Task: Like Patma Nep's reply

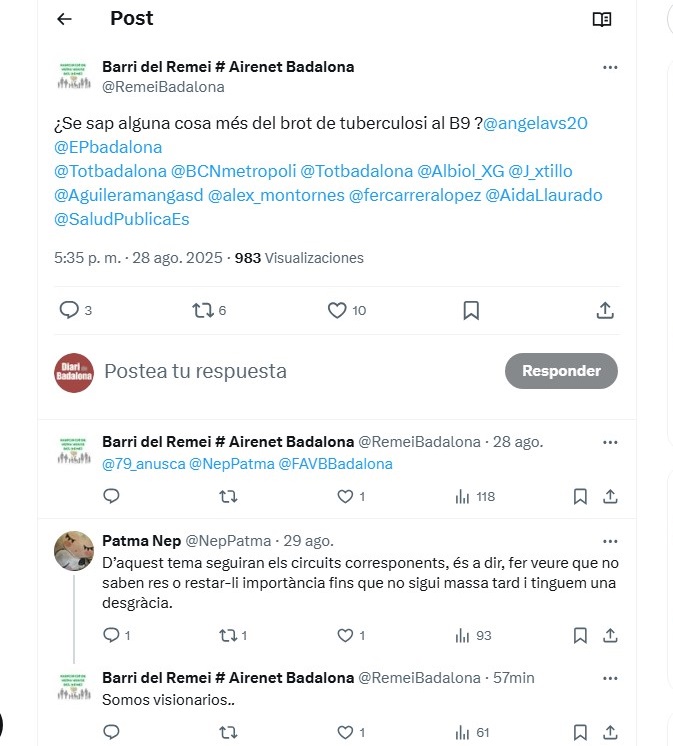Action: pos(351,636)
